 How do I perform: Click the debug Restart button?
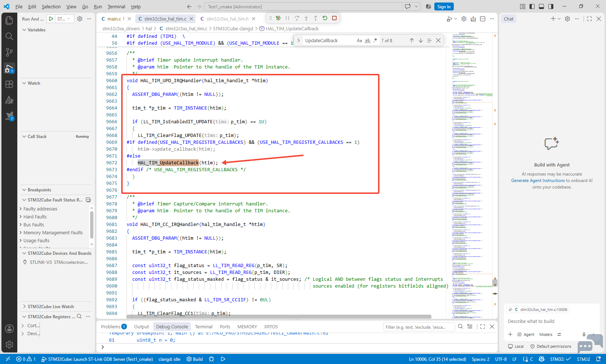click(325, 18)
